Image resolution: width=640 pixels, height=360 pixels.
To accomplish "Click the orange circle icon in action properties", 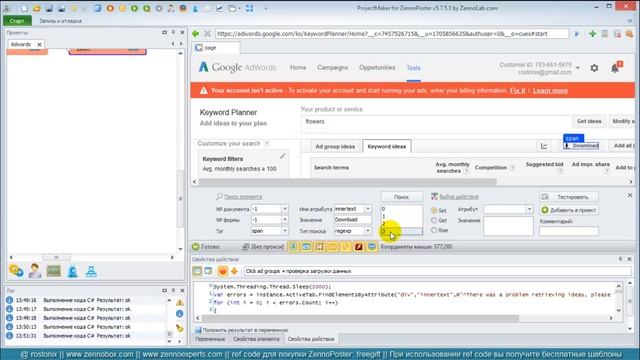I will click(222, 271).
